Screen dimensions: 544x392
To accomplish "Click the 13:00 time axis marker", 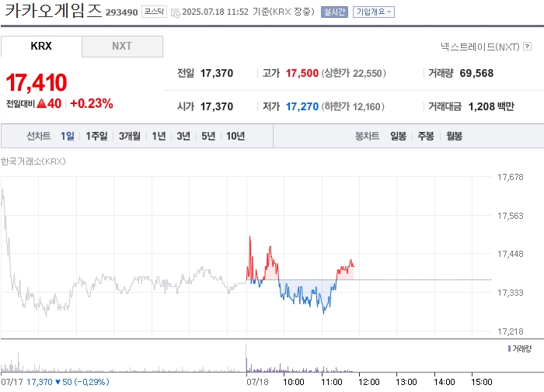I will point(406,382).
